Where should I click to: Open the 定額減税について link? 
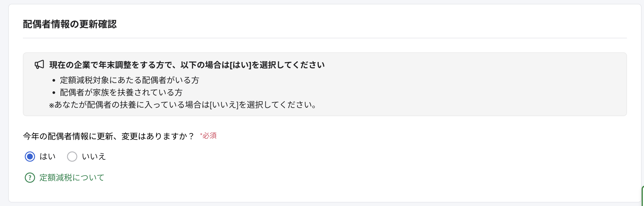click(72, 178)
